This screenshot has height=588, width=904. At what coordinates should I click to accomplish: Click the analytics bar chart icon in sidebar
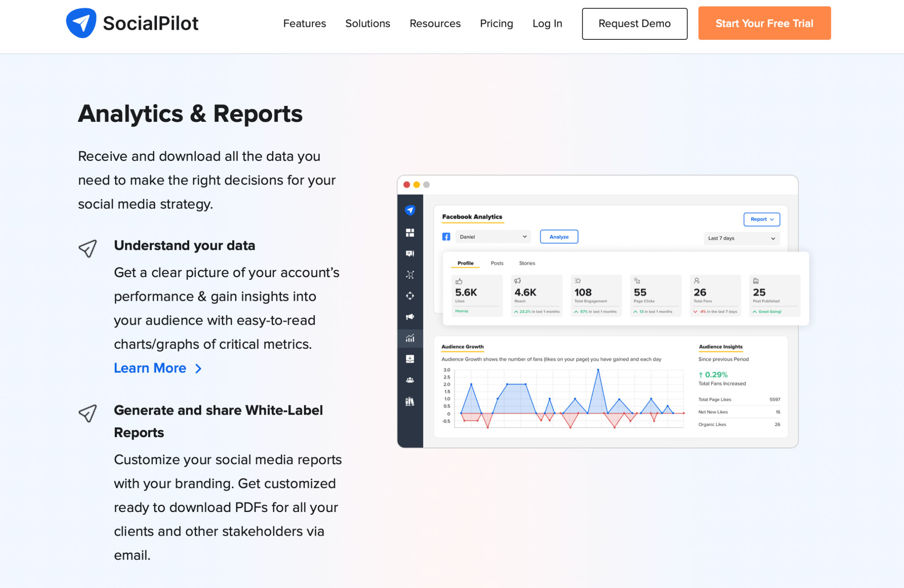click(x=410, y=338)
